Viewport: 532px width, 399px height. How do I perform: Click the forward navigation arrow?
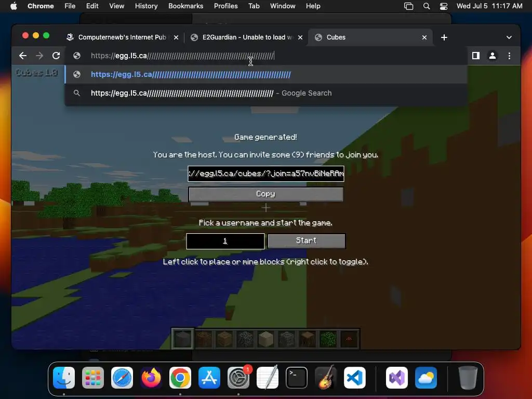[39, 56]
